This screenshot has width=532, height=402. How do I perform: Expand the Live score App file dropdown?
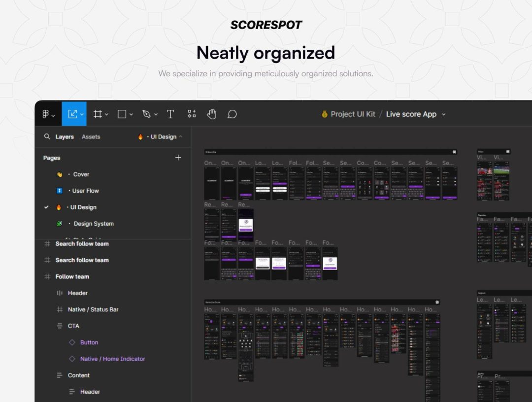point(443,114)
